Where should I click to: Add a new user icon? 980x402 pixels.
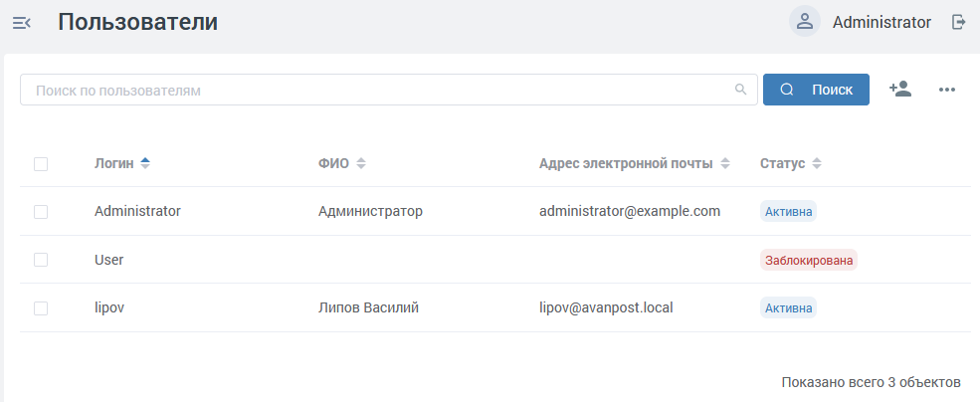(900, 90)
